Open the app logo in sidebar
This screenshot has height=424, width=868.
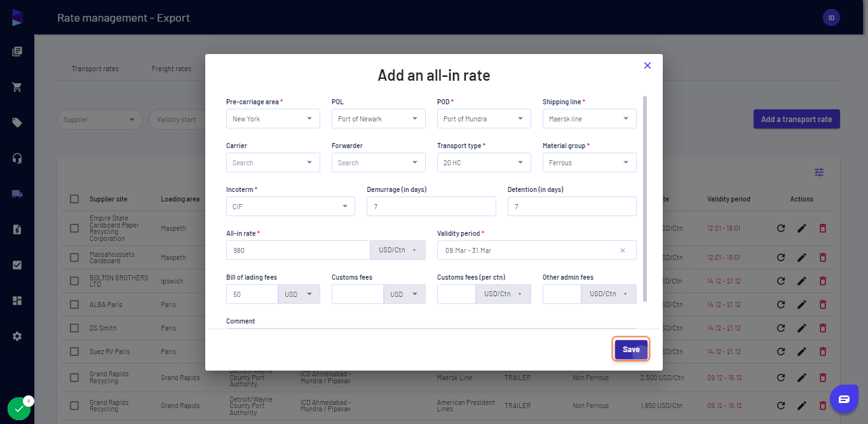point(17,18)
